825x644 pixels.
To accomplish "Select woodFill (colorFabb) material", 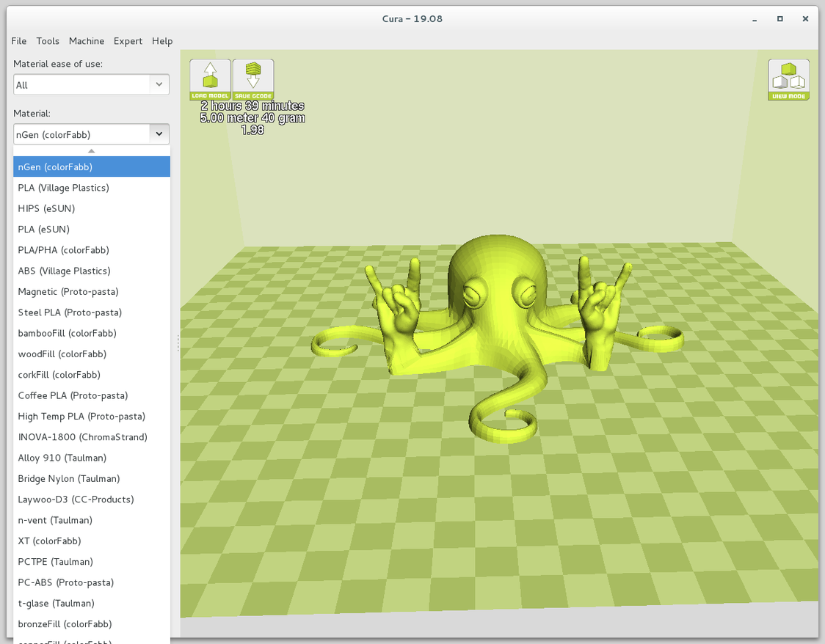I will [x=62, y=354].
